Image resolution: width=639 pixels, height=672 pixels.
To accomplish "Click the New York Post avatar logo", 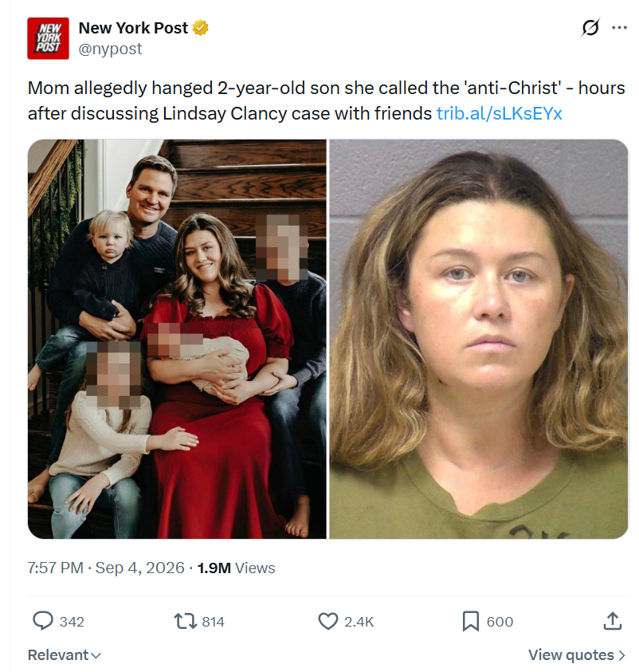I will (48, 38).
